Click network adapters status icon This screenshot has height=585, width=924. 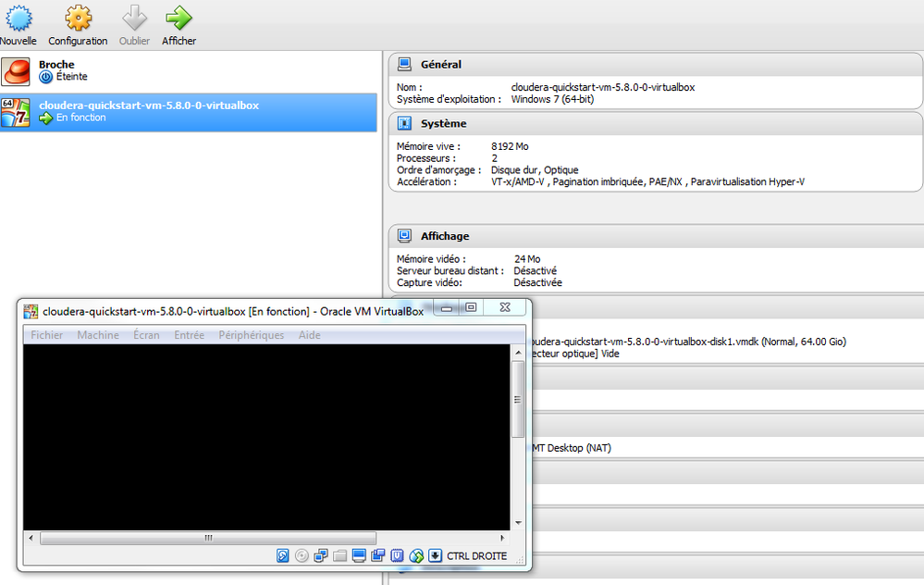(321, 555)
